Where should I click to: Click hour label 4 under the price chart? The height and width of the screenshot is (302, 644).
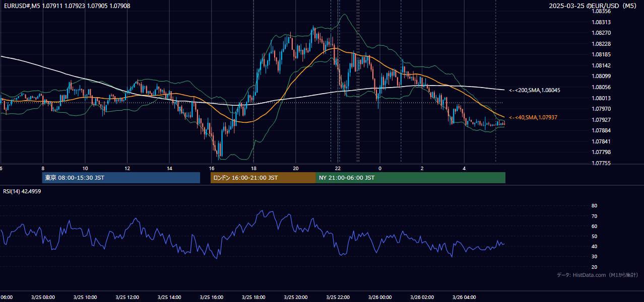[x=465, y=168]
